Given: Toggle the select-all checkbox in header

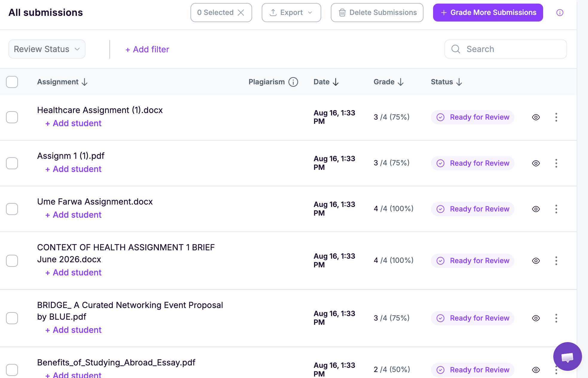Looking at the screenshot, I should [x=12, y=82].
